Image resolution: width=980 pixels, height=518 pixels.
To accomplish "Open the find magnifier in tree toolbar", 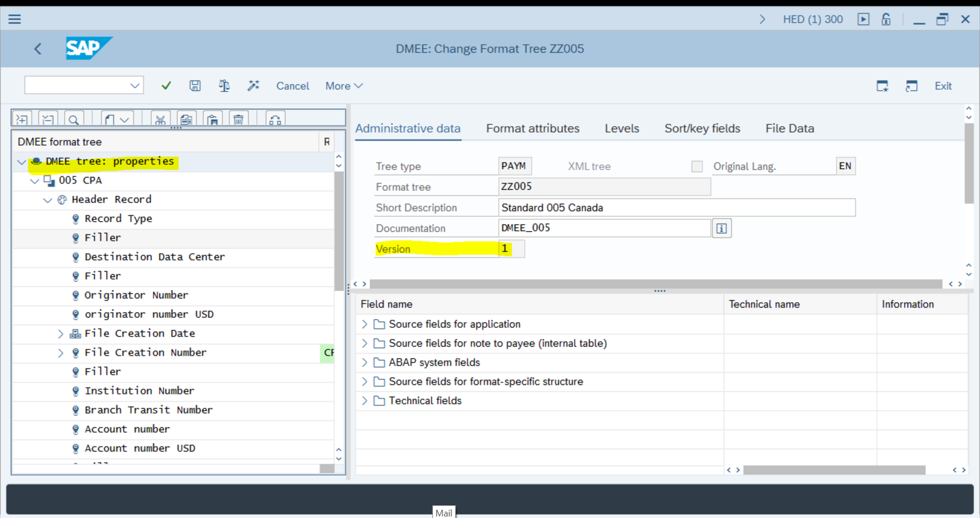I will (x=73, y=120).
